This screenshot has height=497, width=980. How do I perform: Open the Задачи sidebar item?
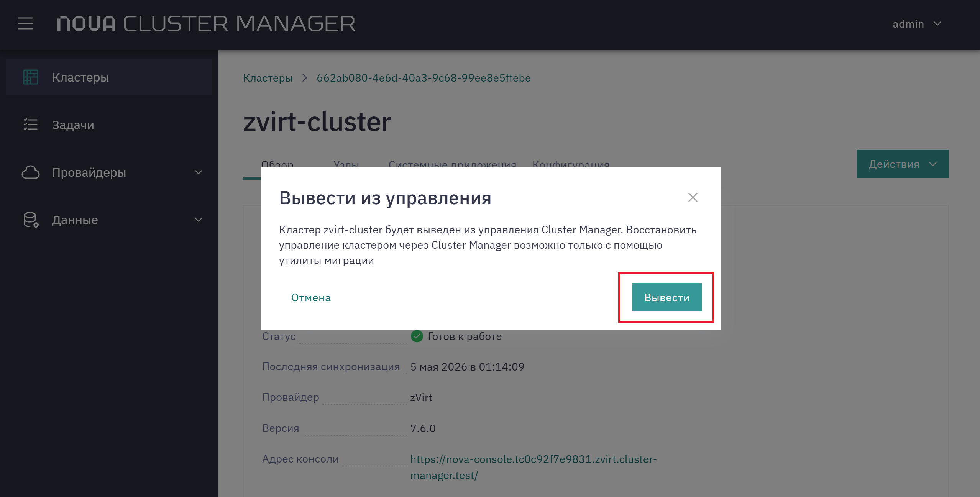click(109, 125)
